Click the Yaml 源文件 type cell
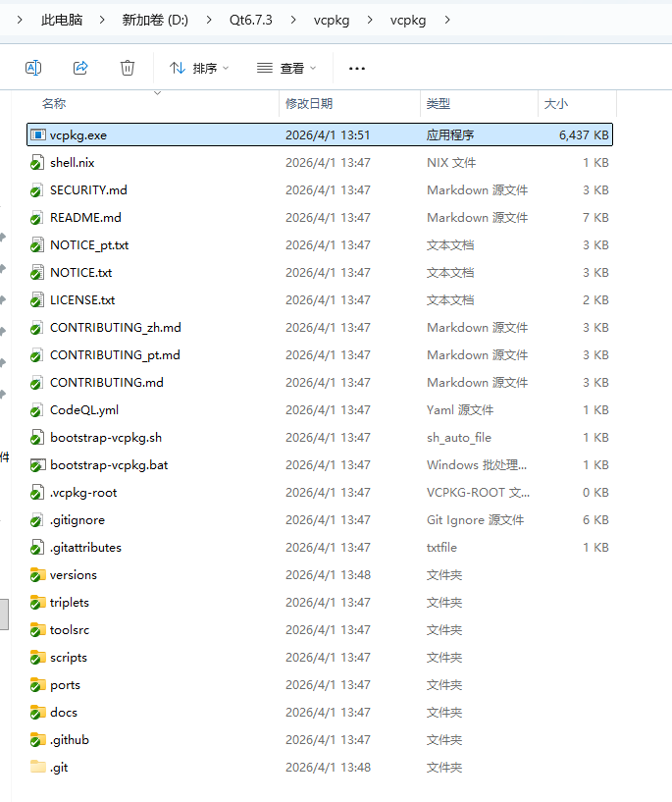 click(x=460, y=410)
